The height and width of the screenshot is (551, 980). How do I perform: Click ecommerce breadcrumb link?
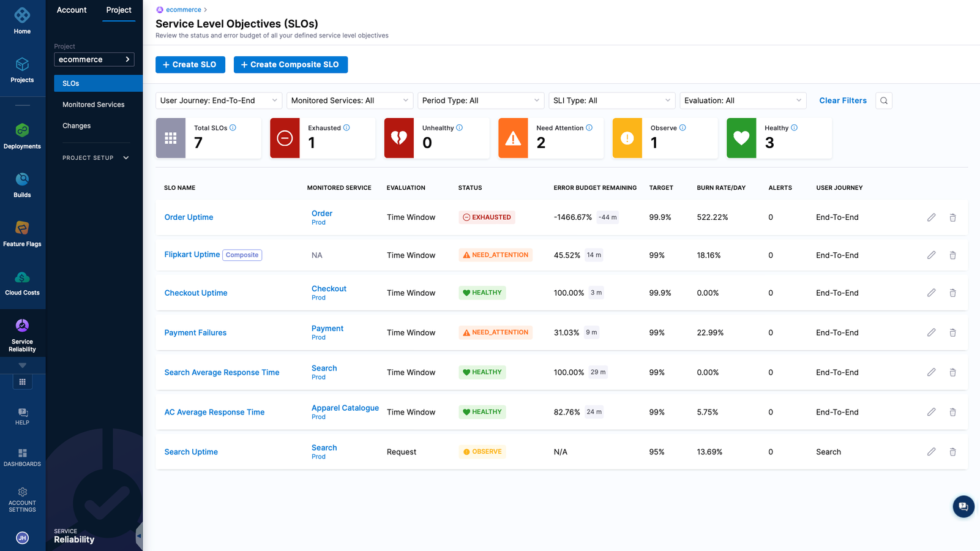pos(184,10)
